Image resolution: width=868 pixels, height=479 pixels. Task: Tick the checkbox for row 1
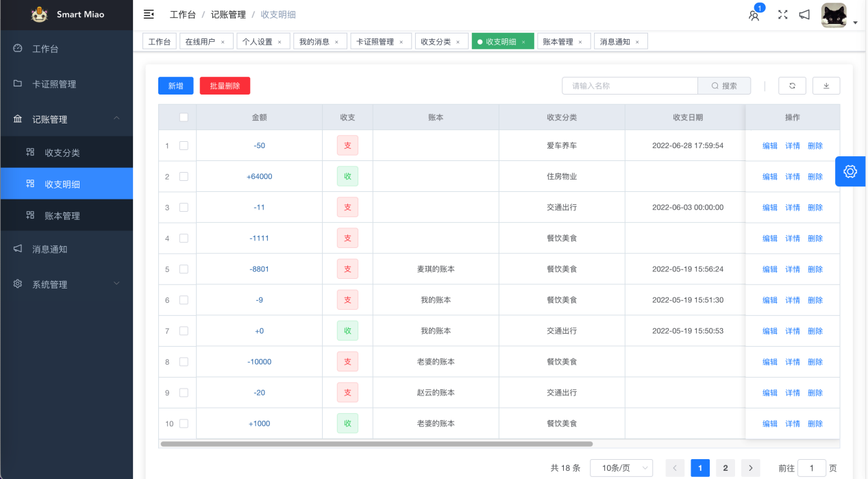point(184,145)
